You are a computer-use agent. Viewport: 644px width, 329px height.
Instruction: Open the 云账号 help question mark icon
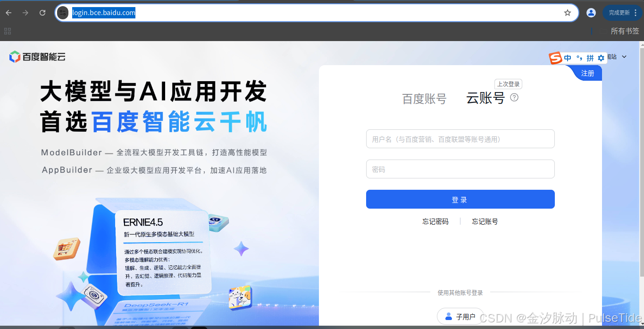pos(514,97)
